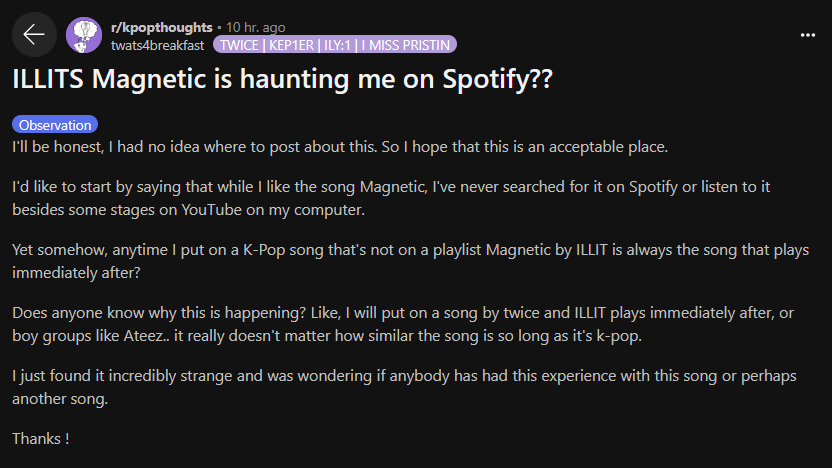Open the three-dot post options menu

click(807, 35)
